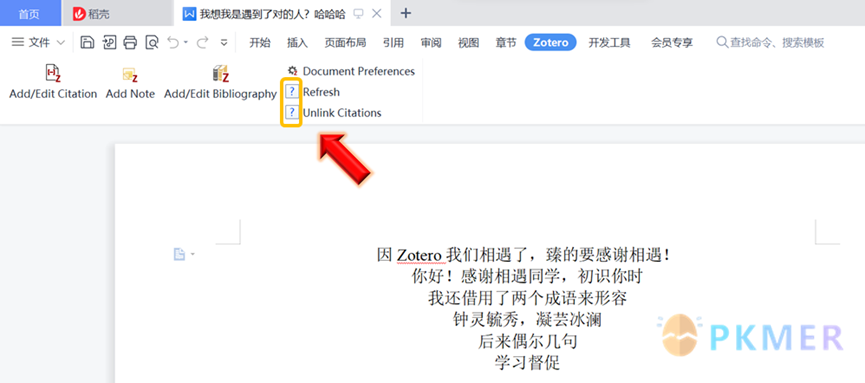Close the 我想我是遇到了对的人 document tab

point(377,14)
